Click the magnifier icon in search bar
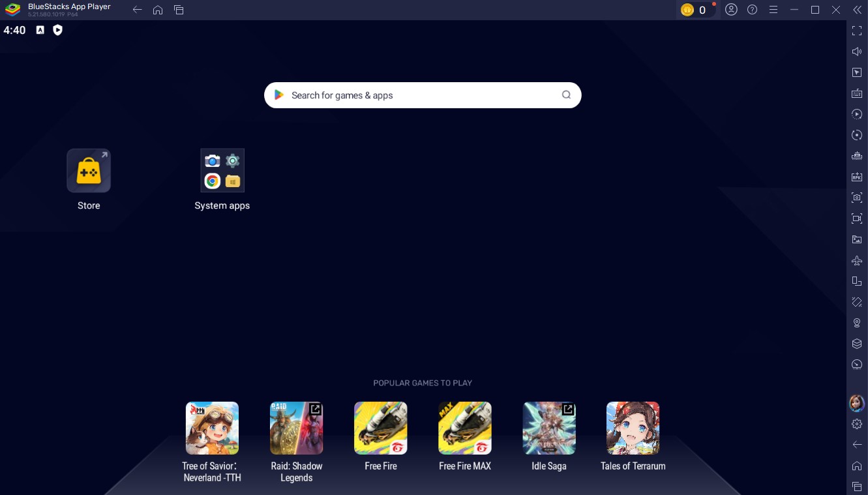The image size is (868, 495). 566,95
